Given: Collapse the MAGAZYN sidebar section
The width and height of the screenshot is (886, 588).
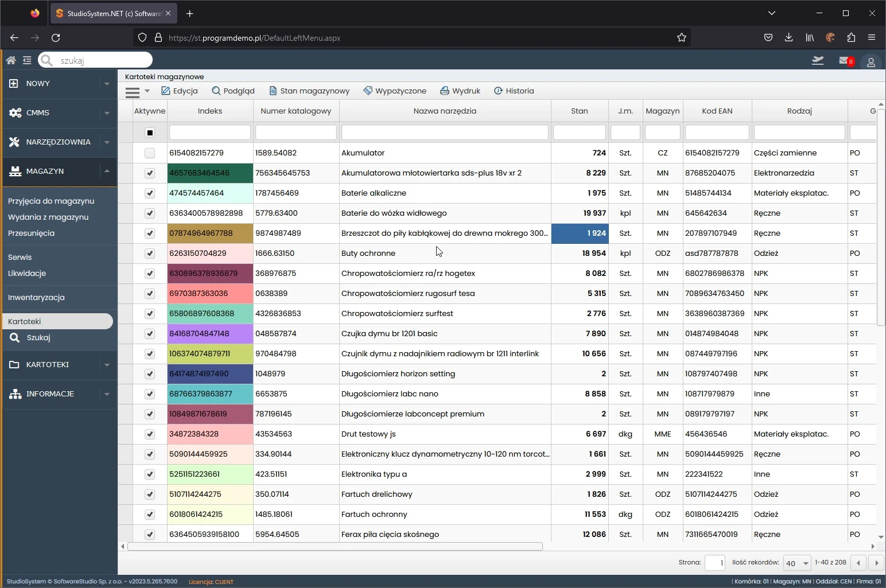Looking at the screenshot, I should [x=107, y=171].
